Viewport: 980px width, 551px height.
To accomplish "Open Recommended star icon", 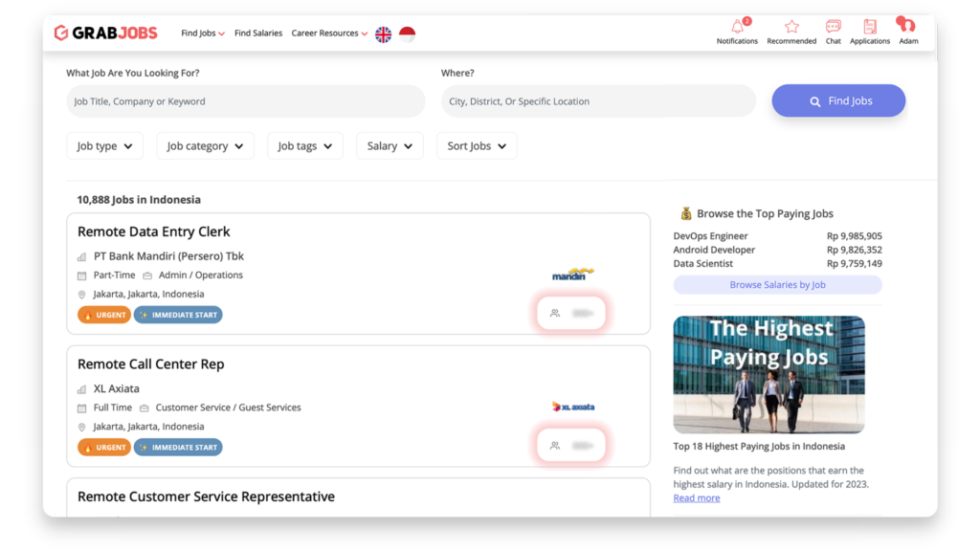I will pyautogui.click(x=791, y=26).
